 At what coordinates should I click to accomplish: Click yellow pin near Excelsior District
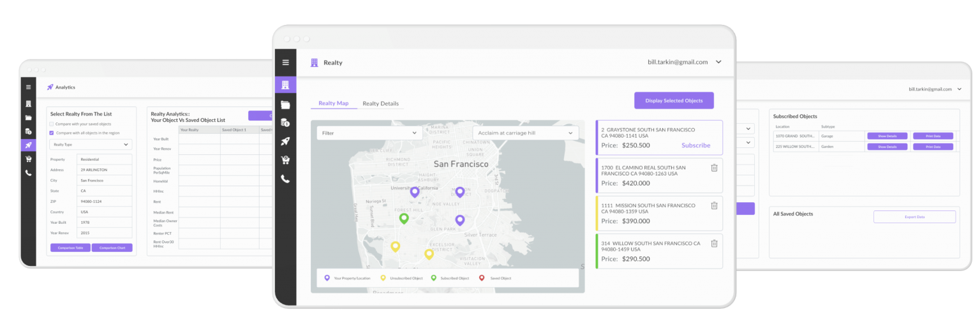coord(429,254)
